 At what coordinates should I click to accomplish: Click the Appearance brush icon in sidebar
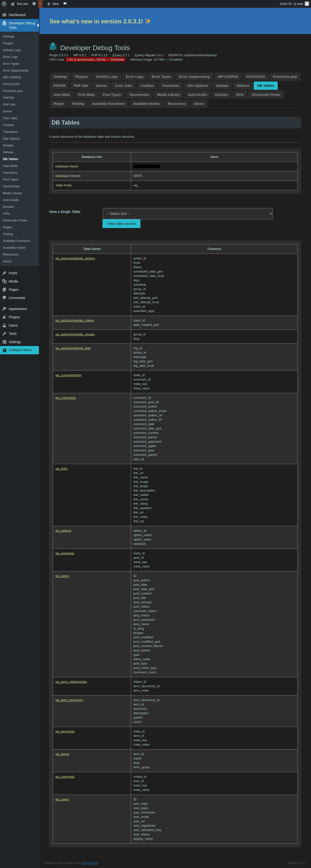(4, 309)
